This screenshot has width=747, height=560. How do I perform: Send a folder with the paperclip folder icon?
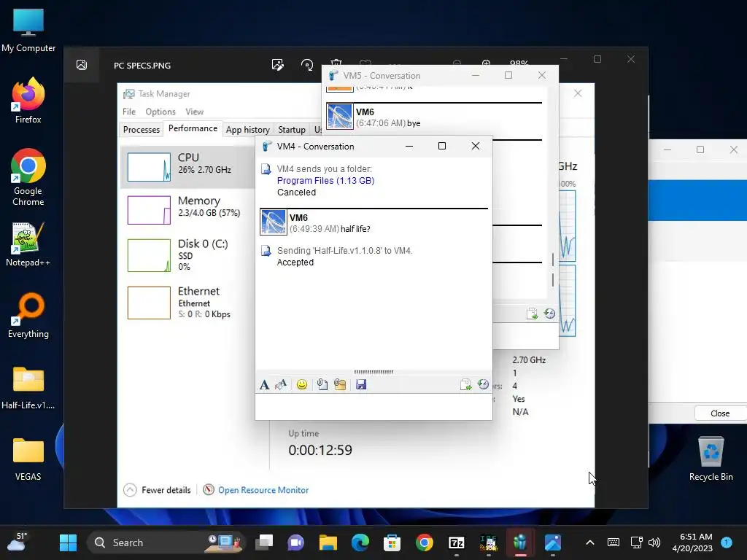(x=340, y=385)
